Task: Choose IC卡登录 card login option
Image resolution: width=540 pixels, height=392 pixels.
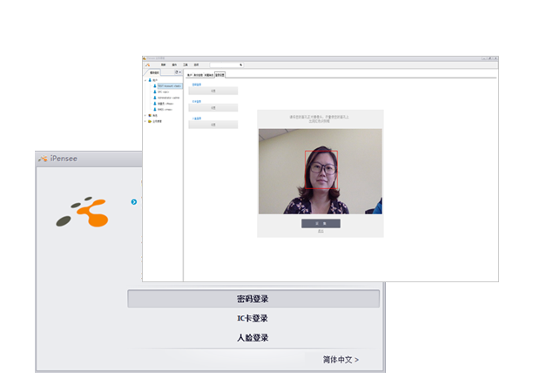Action: 253,319
